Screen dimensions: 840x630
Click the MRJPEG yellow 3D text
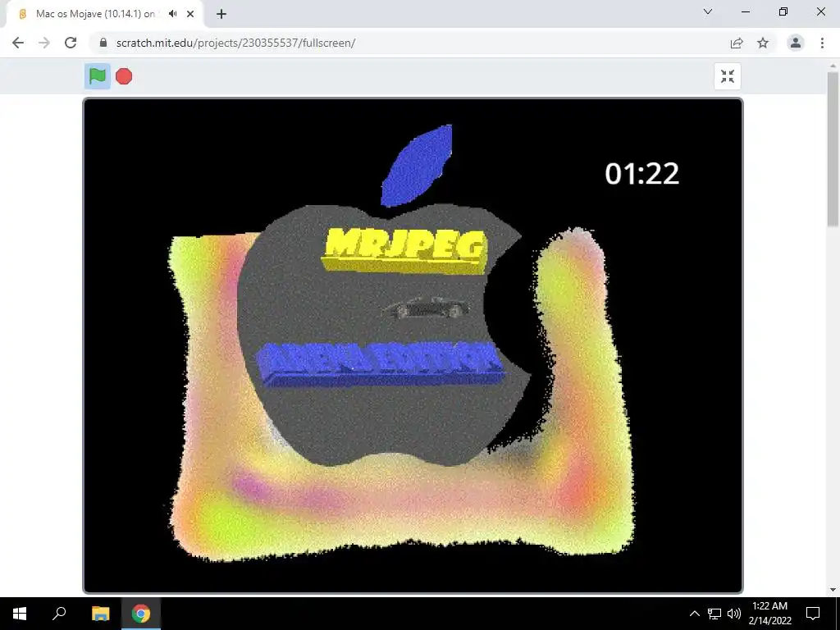pos(405,250)
